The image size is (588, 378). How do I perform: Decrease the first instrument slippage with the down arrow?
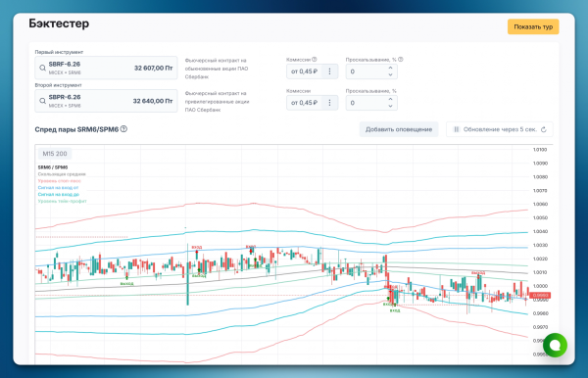pyautogui.click(x=390, y=74)
